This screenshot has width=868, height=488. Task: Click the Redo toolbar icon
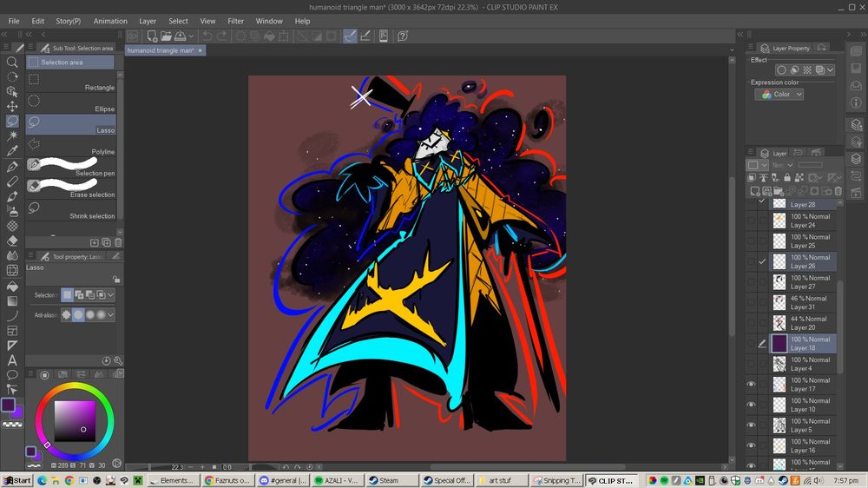coord(222,36)
